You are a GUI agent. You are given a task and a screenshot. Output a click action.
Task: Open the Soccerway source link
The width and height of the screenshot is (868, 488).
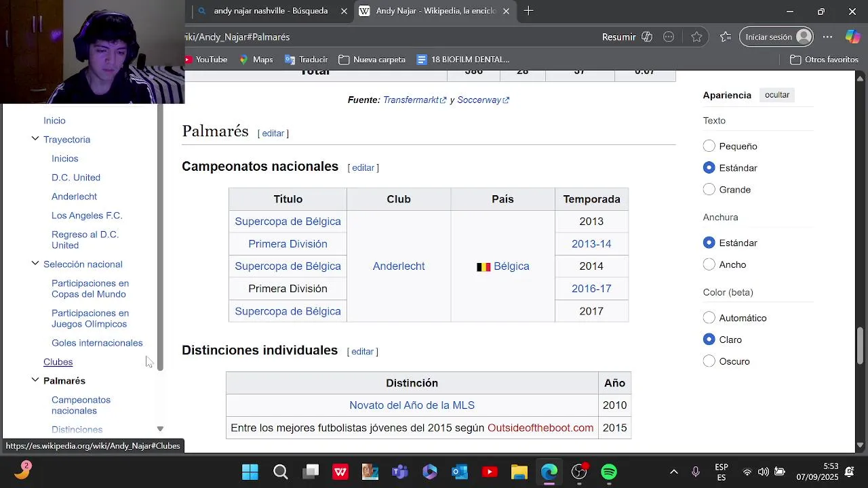[x=483, y=100]
